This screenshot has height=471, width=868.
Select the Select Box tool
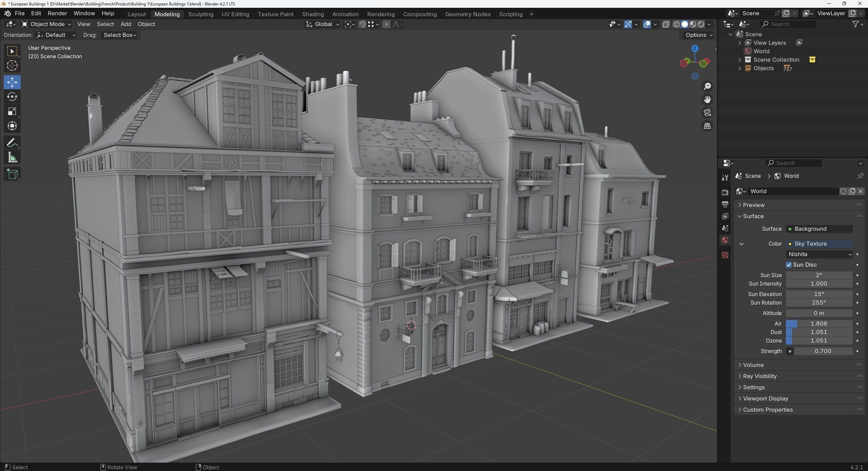12,51
